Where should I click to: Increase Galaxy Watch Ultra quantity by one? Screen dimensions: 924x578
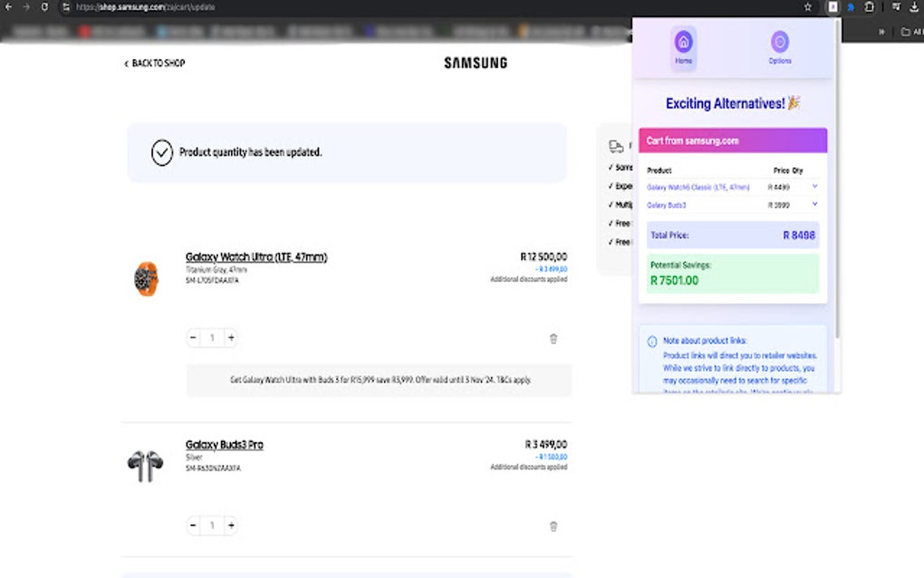click(x=231, y=338)
